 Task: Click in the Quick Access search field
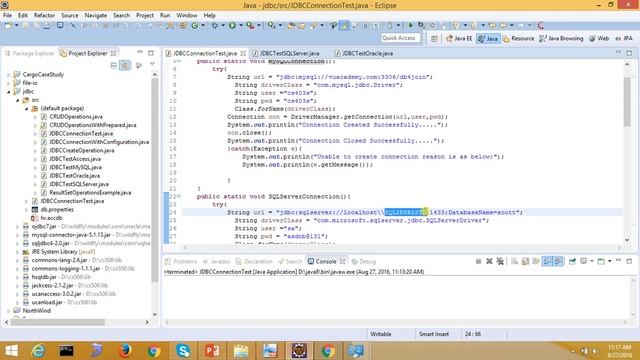pos(400,38)
